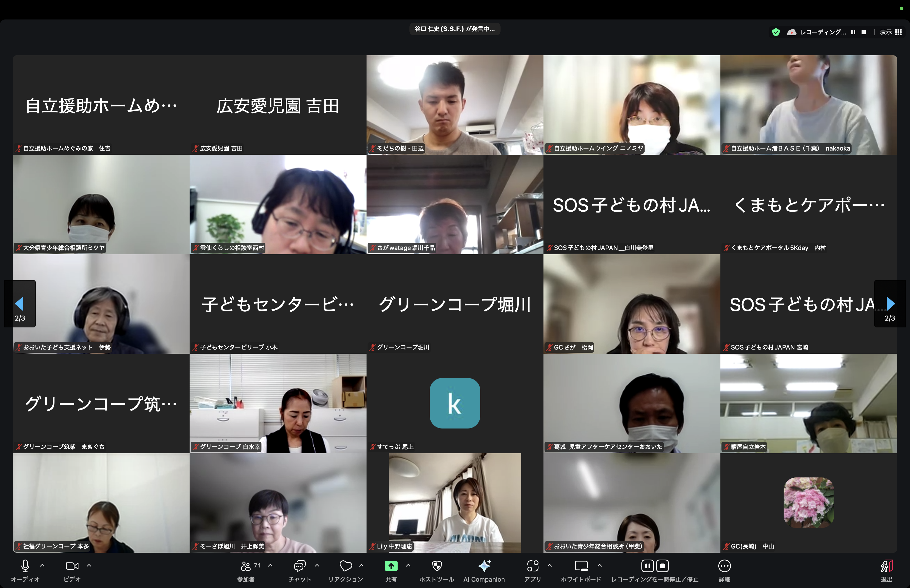This screenshot has height=588, width=910.
Task: Launch AI Companion sparkle icon
Action: pos(484,566)
